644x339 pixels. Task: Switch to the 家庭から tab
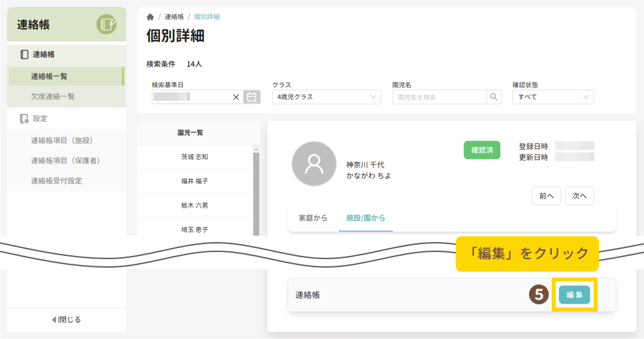313,217
